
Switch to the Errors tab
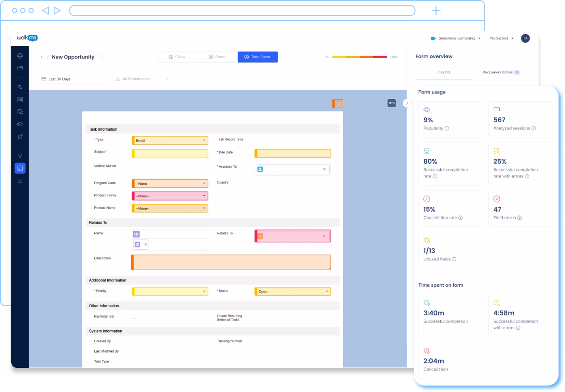coord(218,57)
